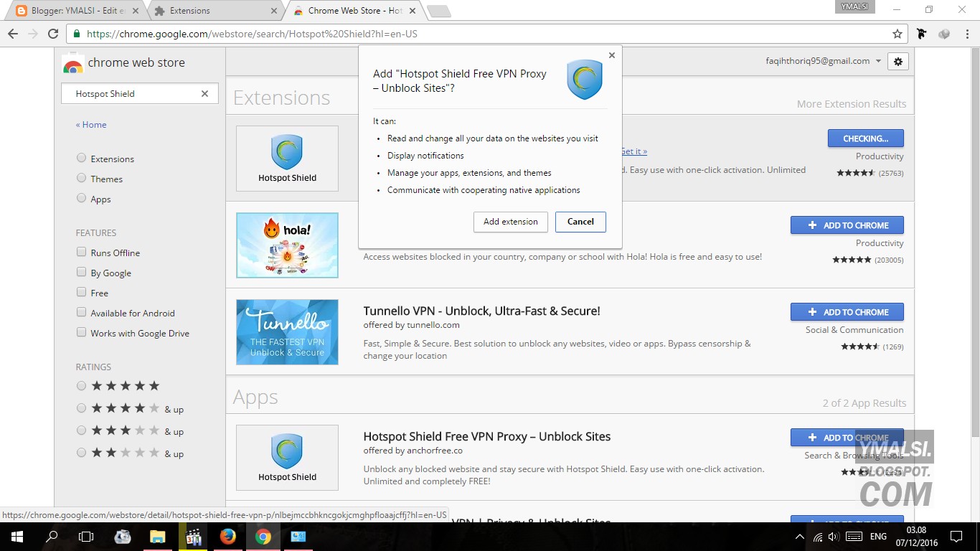Open More Extension Results link
Image resolution: width=980 pixels, height=551 pixels.
[852, 104]
